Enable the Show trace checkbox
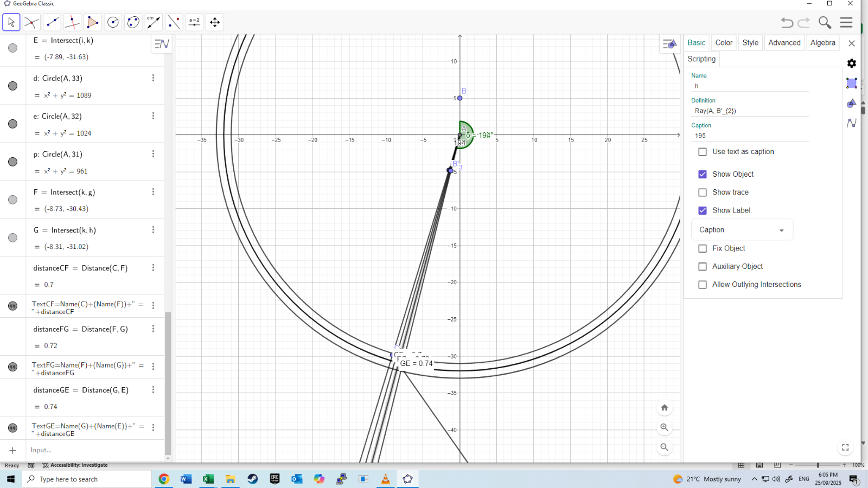 click(703, 192)
